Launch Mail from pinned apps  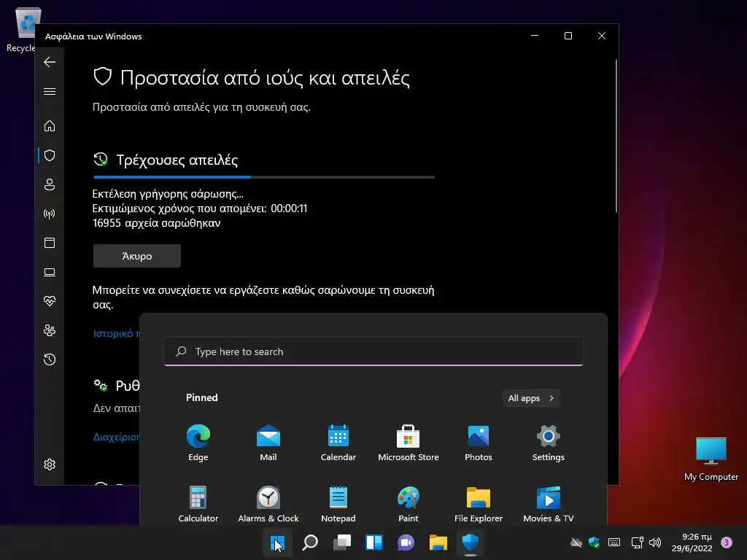[x=268, y=443]
